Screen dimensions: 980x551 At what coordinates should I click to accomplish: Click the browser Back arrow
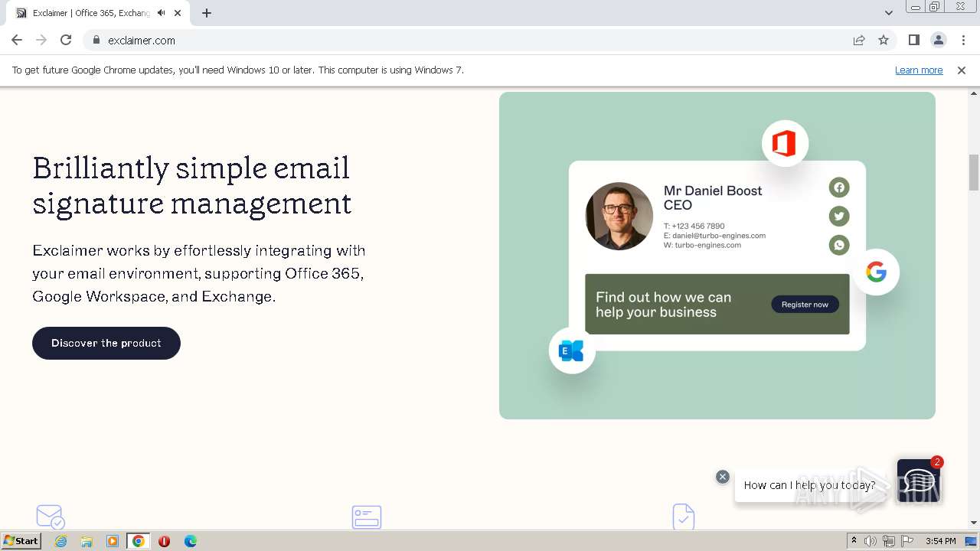click(17, 40)
